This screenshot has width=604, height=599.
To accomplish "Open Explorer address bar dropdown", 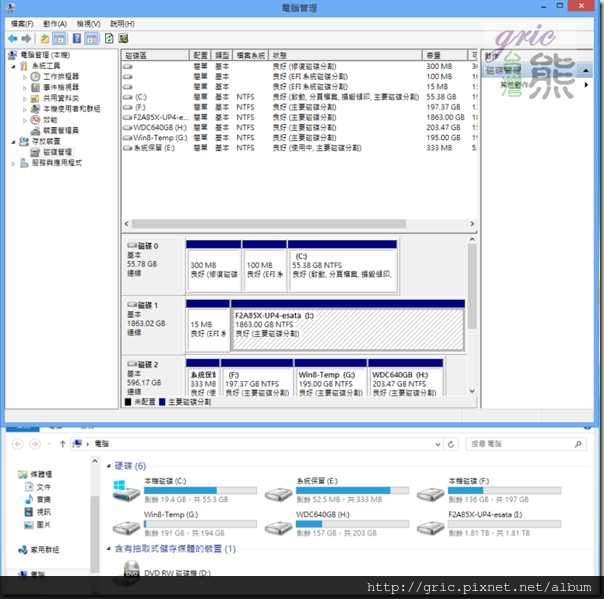I will coord(438,444).
